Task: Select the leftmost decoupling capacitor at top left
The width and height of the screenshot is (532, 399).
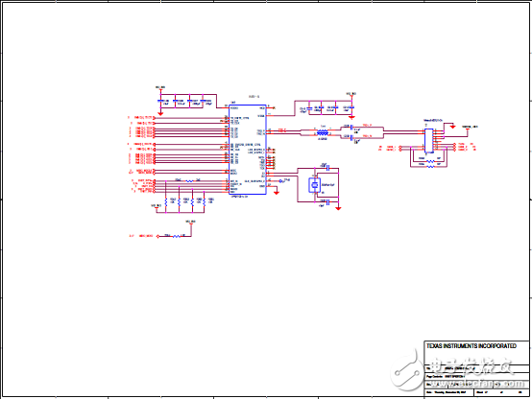Action: (x=160, y=101)
